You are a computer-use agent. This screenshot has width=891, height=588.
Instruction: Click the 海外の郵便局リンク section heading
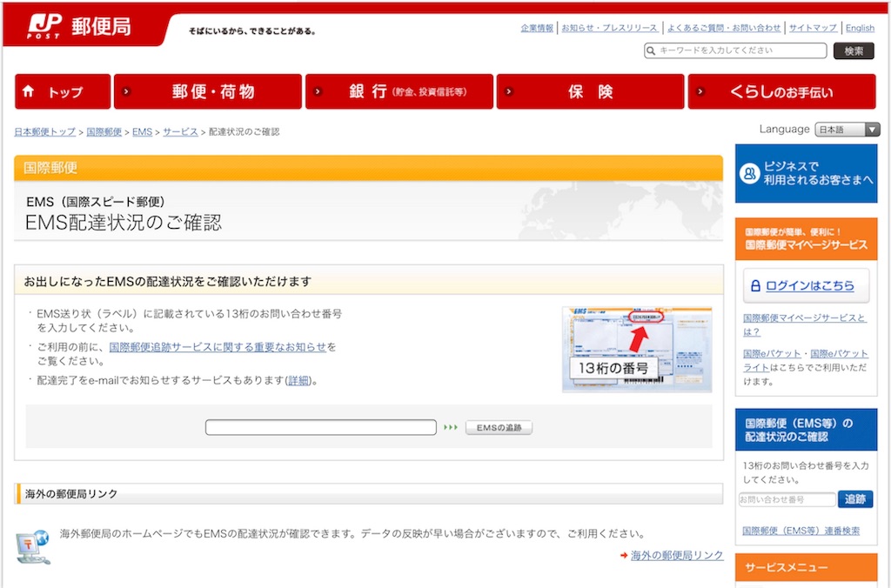coord(71,494)
